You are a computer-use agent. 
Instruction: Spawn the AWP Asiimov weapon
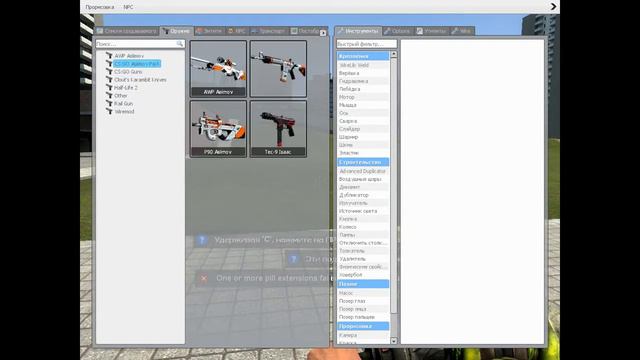pyautogui.click(x=218, y=69)
